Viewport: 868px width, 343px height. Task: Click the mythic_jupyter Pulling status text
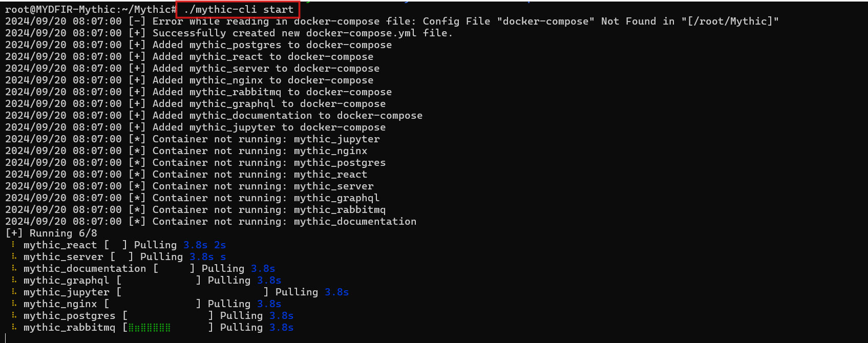[297, 292]
